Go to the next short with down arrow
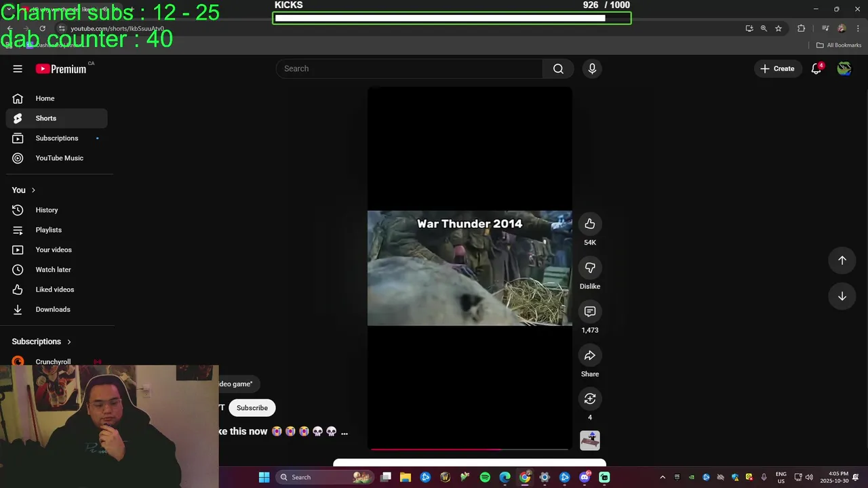This screenshot has width=868, height=488. (x=842, y=296)
